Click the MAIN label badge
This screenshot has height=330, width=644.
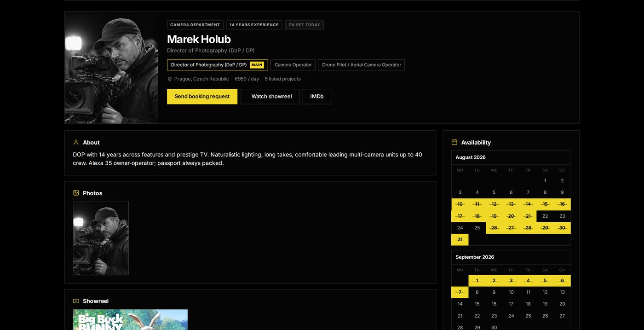pos(257,65)
